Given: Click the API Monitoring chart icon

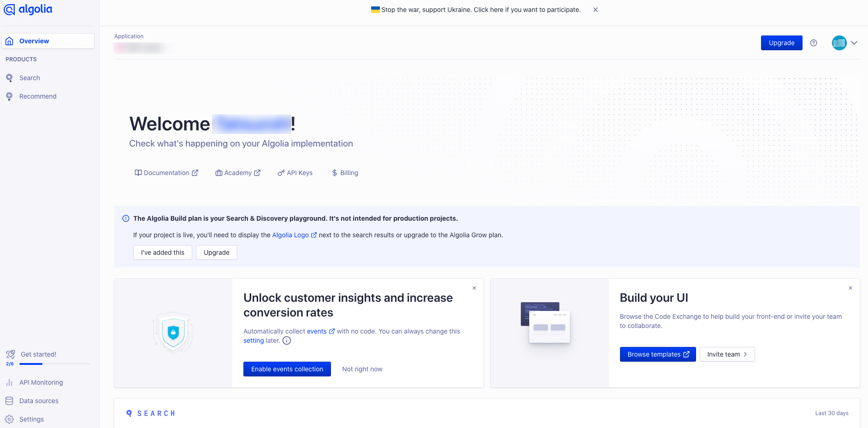Looking at the screenshot, I should [9, 382].
